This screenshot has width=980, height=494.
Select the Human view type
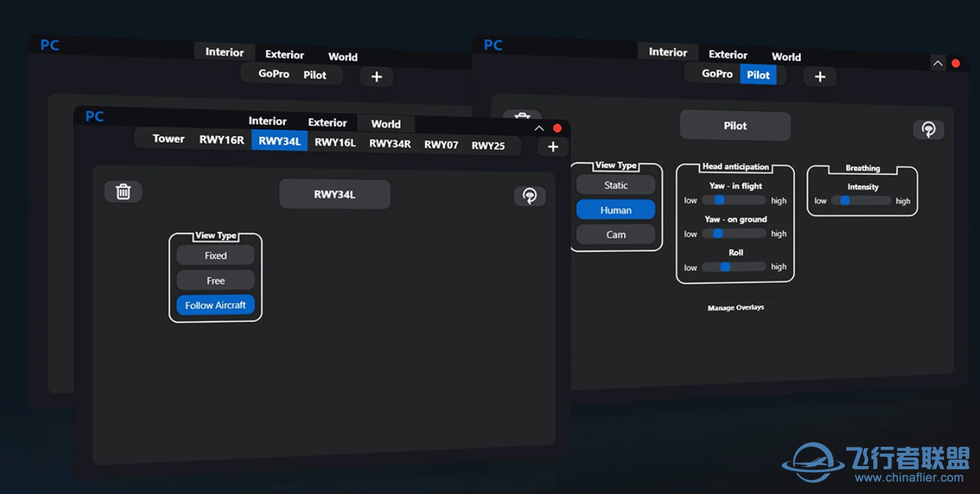coord(615,210)
